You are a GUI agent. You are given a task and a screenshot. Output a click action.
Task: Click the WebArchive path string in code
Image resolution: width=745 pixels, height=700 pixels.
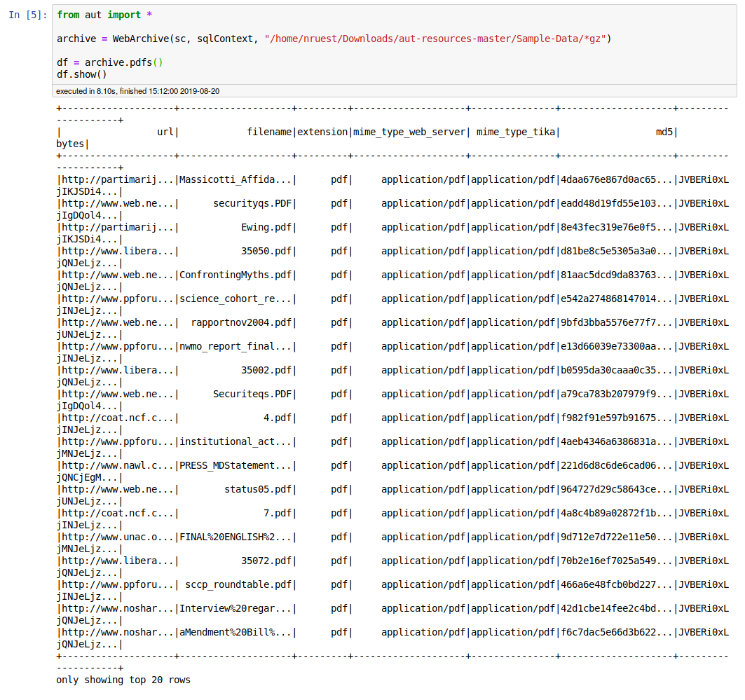437,39
